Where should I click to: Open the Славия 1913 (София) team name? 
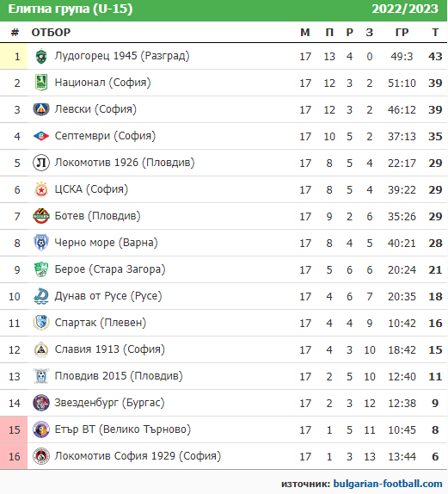coord(109,349)
